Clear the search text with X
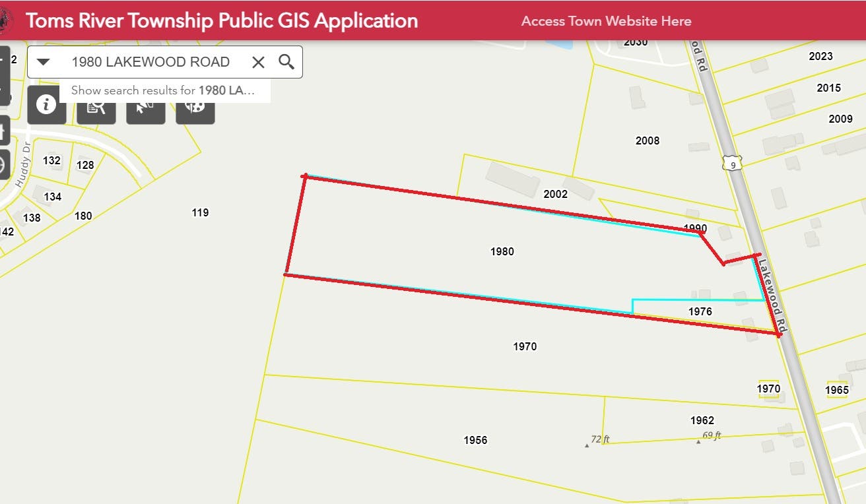Screen dimensions: 866x504 (x=258, y=62)
